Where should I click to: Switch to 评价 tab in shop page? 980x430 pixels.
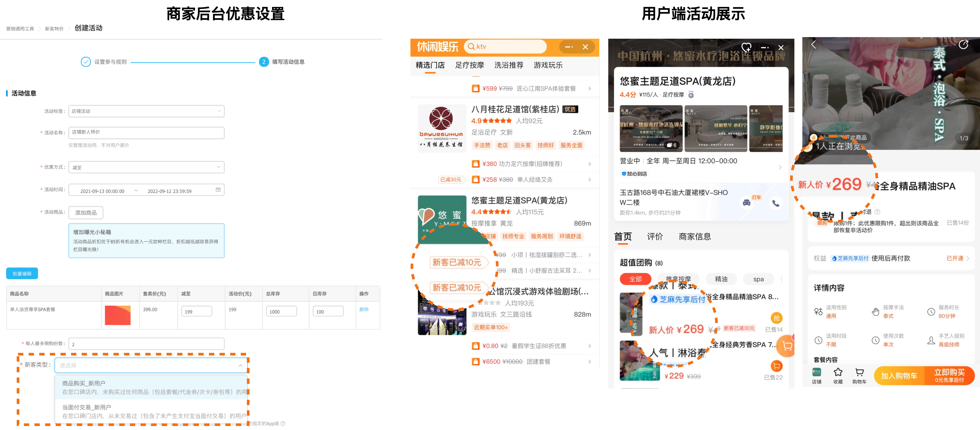(x=655, y=236)
